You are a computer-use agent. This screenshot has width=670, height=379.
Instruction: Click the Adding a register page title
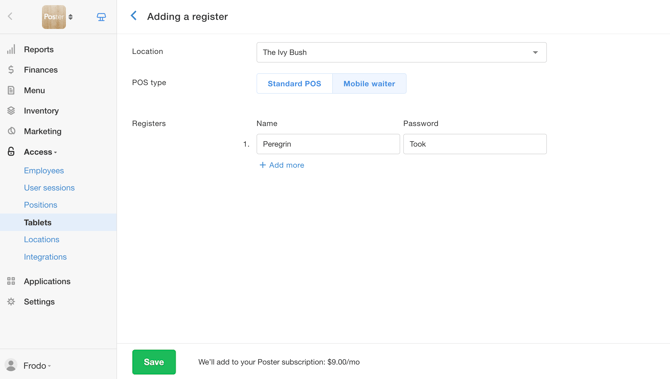187,17
